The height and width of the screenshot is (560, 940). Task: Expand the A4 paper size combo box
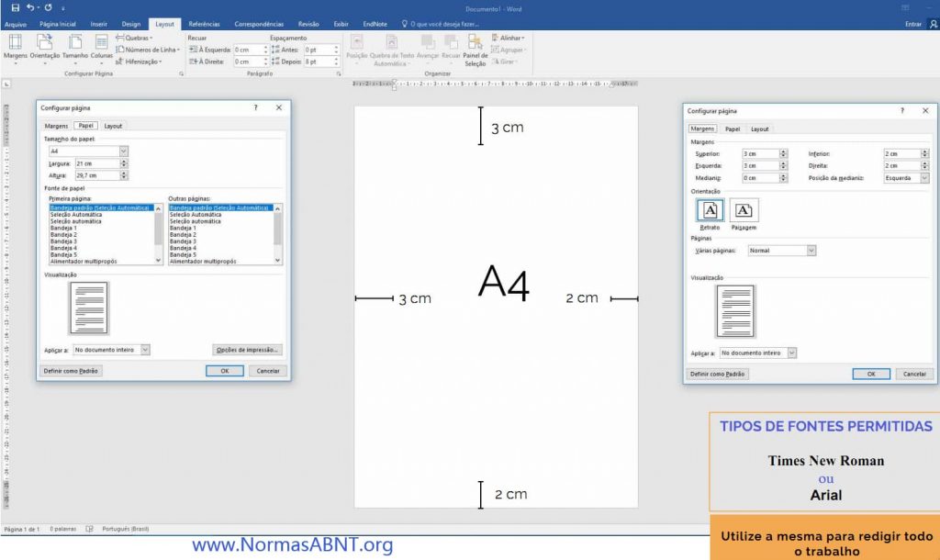(124, 151)
